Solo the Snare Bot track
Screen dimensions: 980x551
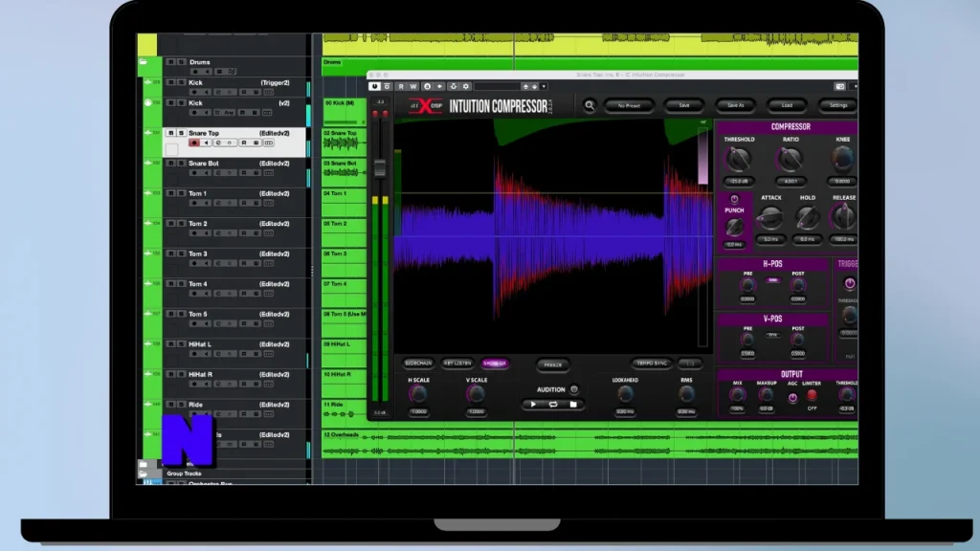pos(181,163)
